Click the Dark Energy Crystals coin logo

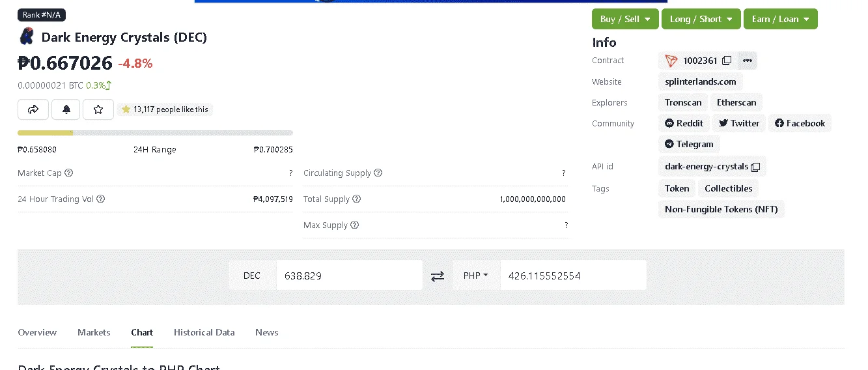click(x=26, y=36)
